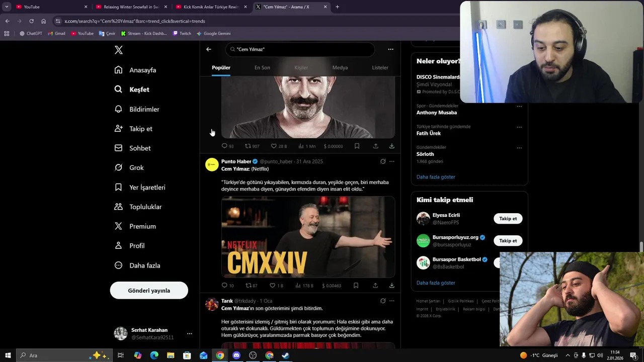Open Takip et sidebar item
Image resolution: width=644 pixels, height=362 pixels.
(x=133, y=129)
